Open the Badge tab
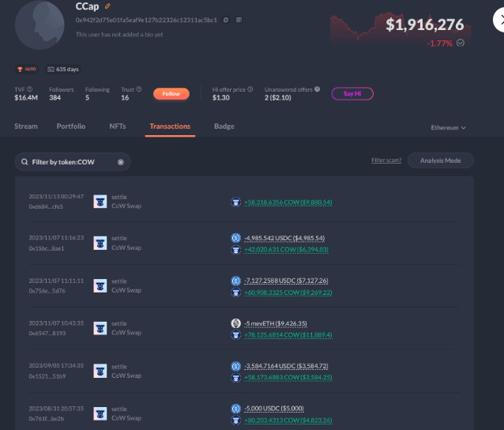504x430 pixels. 224,126
